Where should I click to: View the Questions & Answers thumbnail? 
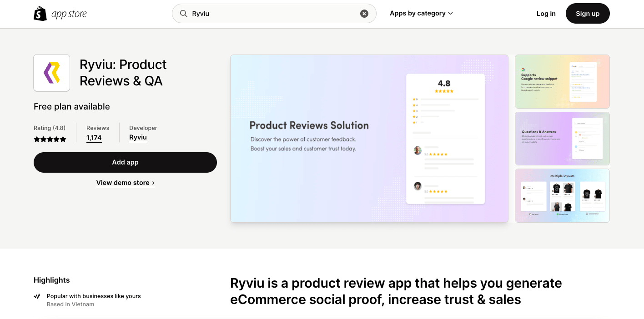point(562,139)
